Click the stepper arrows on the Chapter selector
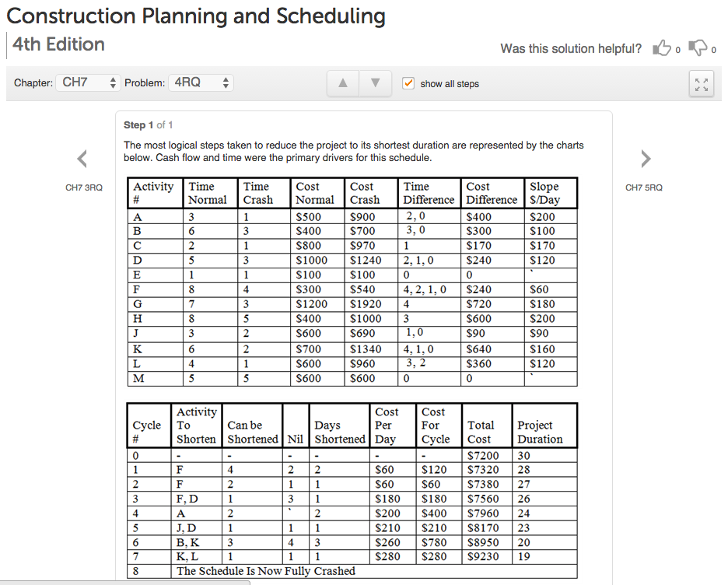Screen dimensions: 728x585 pos(114,82)
